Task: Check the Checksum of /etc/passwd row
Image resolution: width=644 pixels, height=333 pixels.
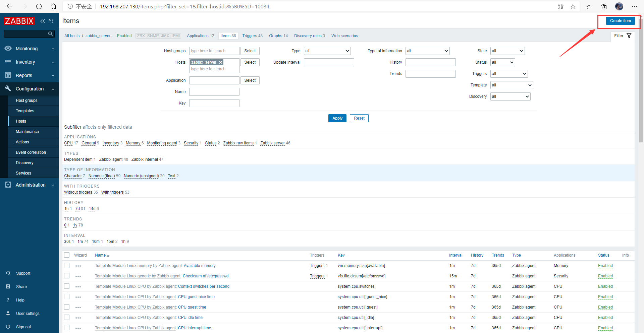Action: click(x=67, y=276)
